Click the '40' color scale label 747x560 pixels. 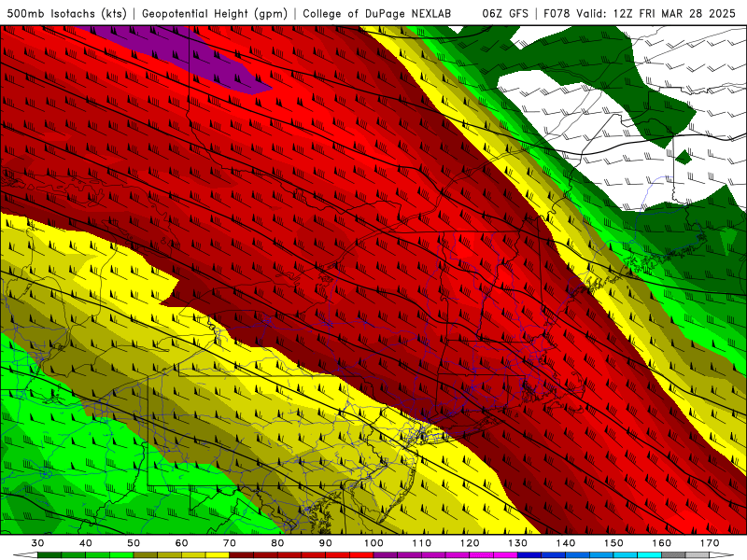pyautogui.click(x=86, y=543)
